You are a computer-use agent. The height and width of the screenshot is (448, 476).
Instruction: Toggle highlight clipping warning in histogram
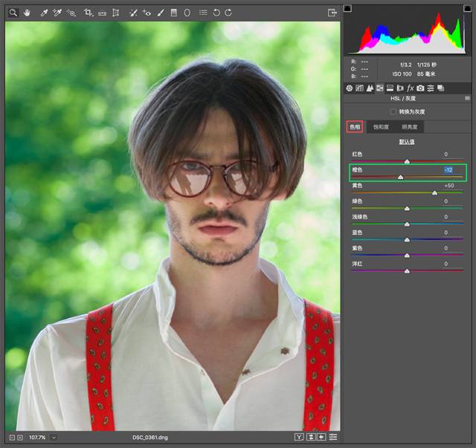click(x=468, y=8)
